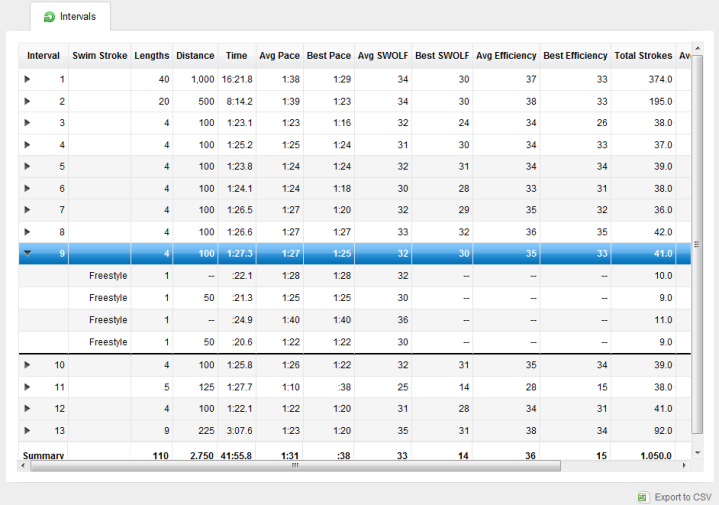The image size is (719, 505).
Task: Click the vertical scrollbar down arrow
Action: (x=697, y=453)
